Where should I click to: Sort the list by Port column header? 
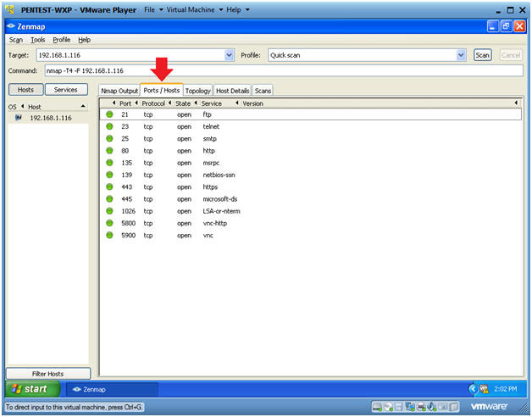[x=125, y=103]
